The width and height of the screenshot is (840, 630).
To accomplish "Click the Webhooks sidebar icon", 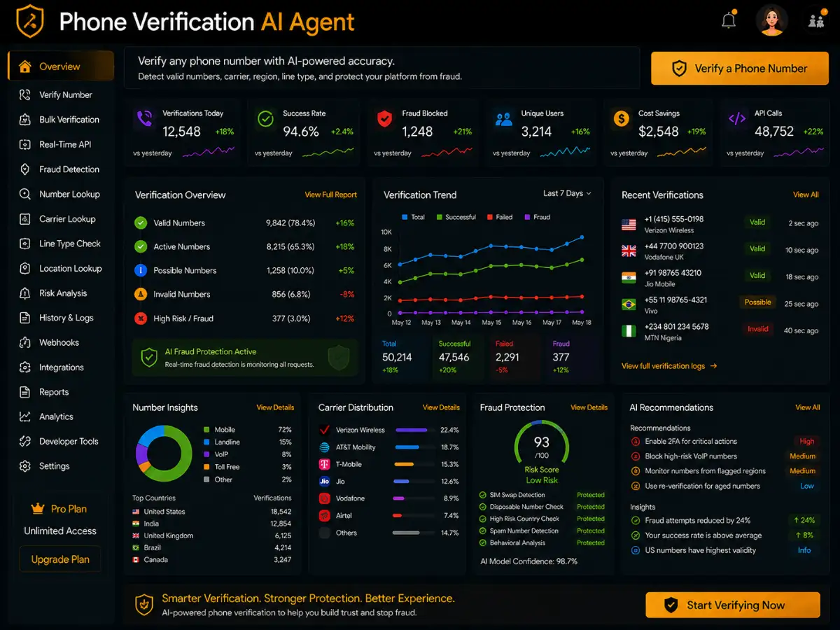I will click(x=25, y=342).
